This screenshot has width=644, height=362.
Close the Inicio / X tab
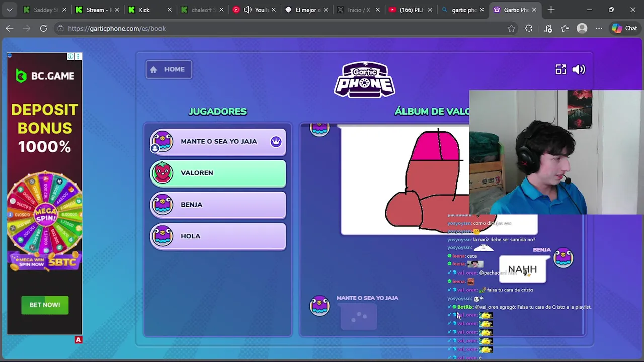click(378, 10)
